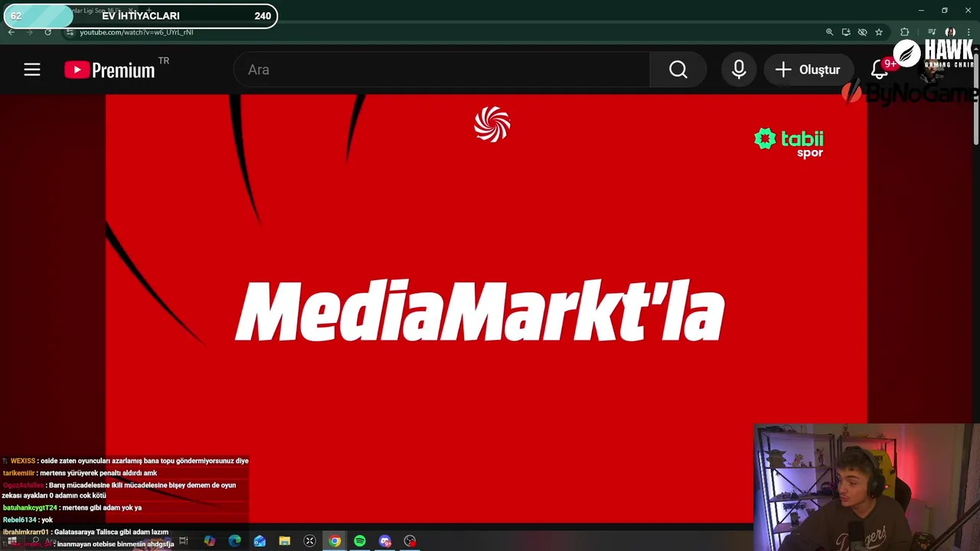
Task: Open media controls icon in Chrome toolbar
Action: (x=932, y=32)
